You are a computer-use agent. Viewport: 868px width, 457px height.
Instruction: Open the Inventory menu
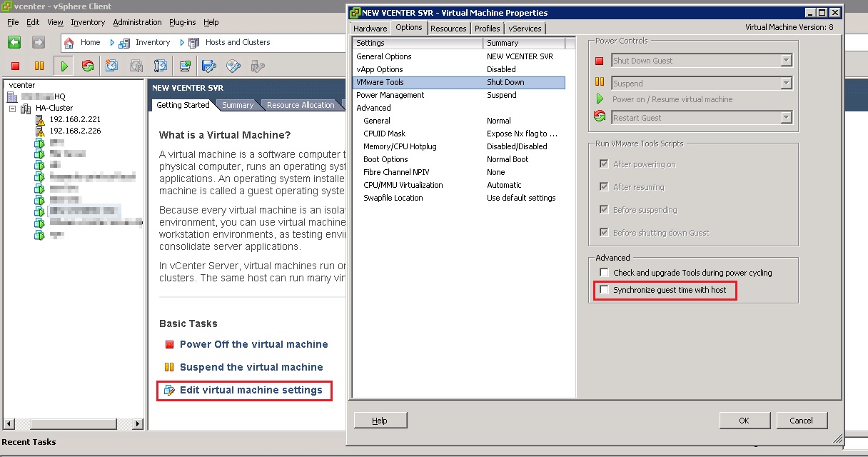coord(88,22)
